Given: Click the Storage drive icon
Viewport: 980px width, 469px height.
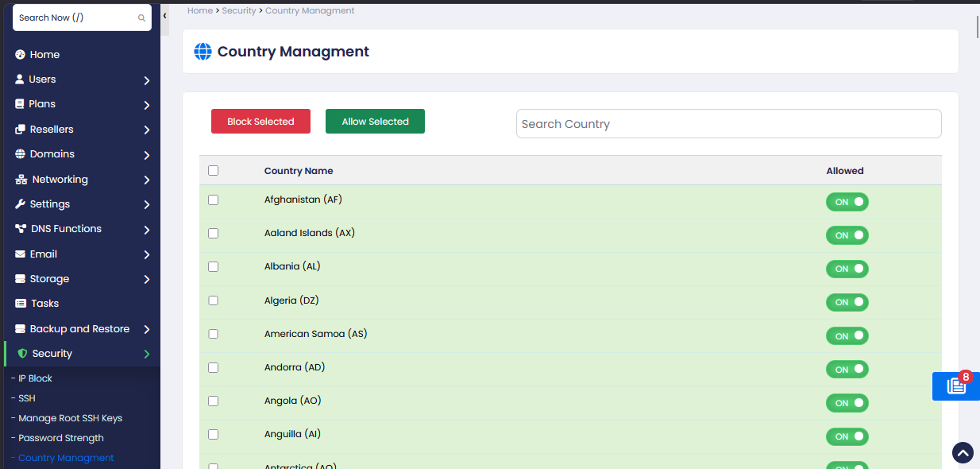Looking at the screenshot, I should (x=21, y=279).
